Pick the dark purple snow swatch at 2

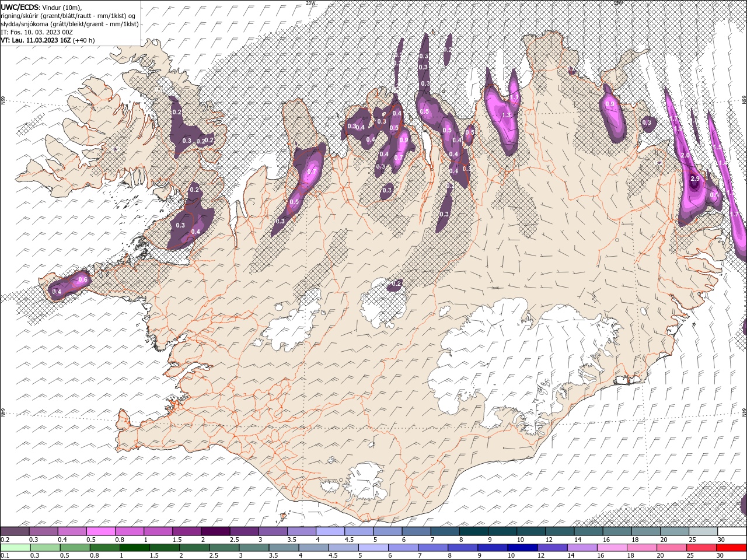[x=215, y=531]
